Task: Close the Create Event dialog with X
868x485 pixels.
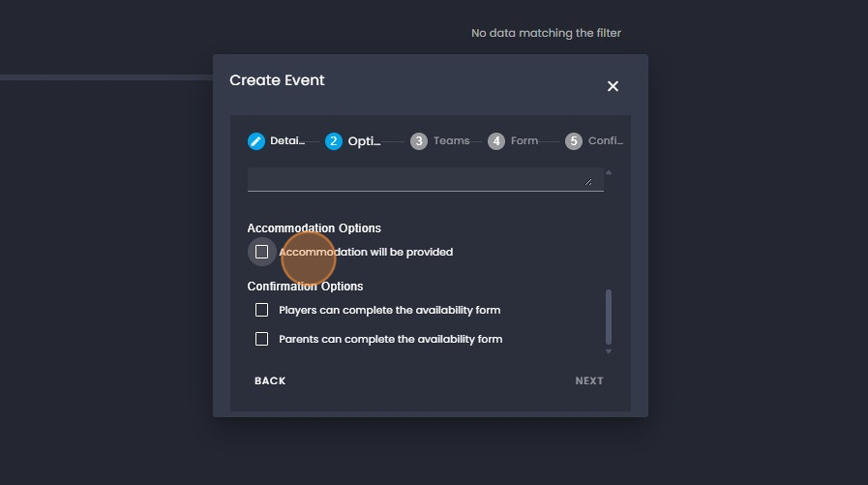Action: point(613,86)
